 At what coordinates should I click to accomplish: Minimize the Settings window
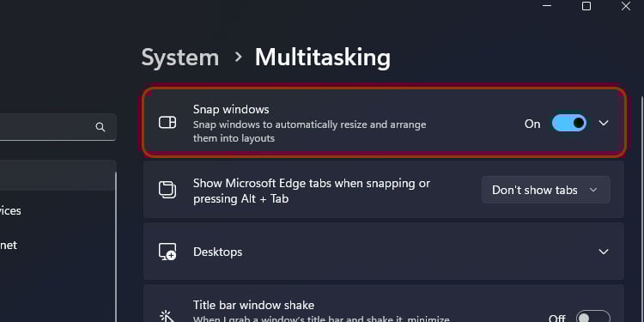click(x=547, y=6)
